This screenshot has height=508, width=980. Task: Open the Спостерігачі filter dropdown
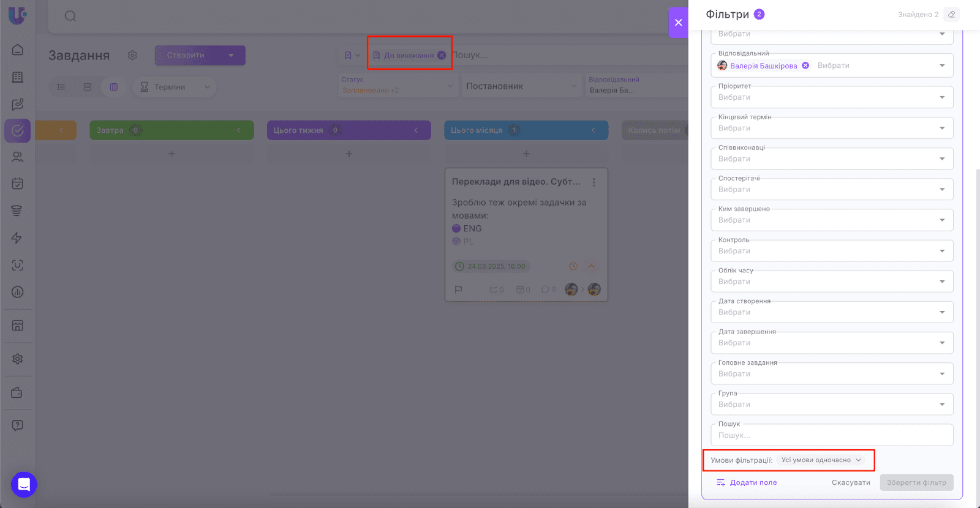(832, 189)
